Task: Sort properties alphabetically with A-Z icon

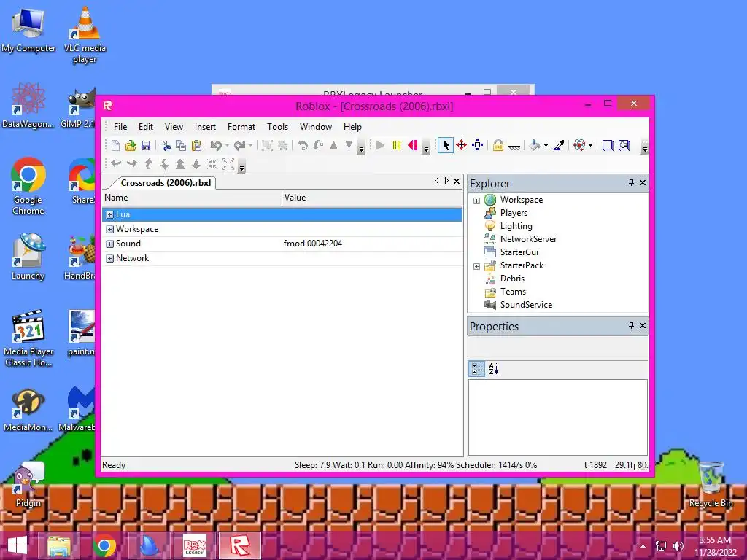Action: click(x=494, y=368)
